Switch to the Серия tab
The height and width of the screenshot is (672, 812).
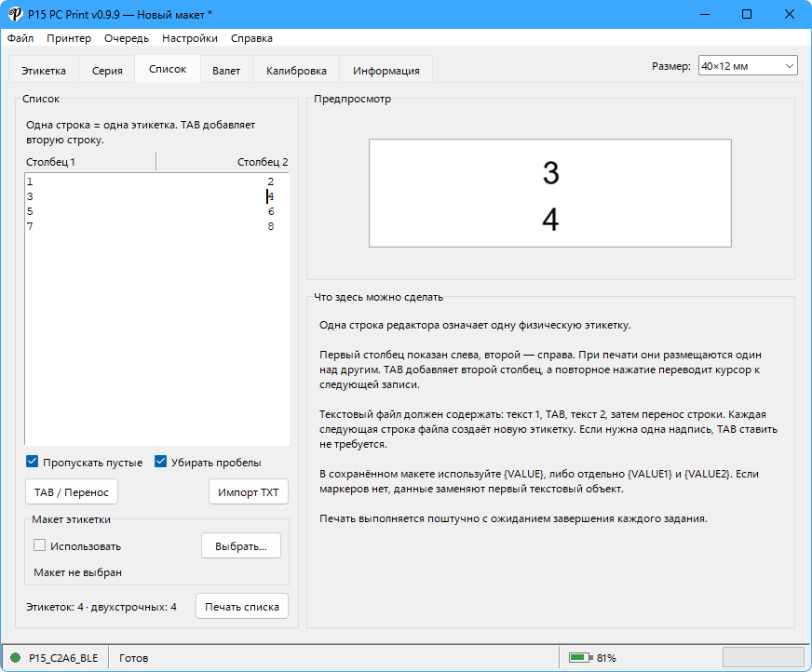click(x=107, y=71)
